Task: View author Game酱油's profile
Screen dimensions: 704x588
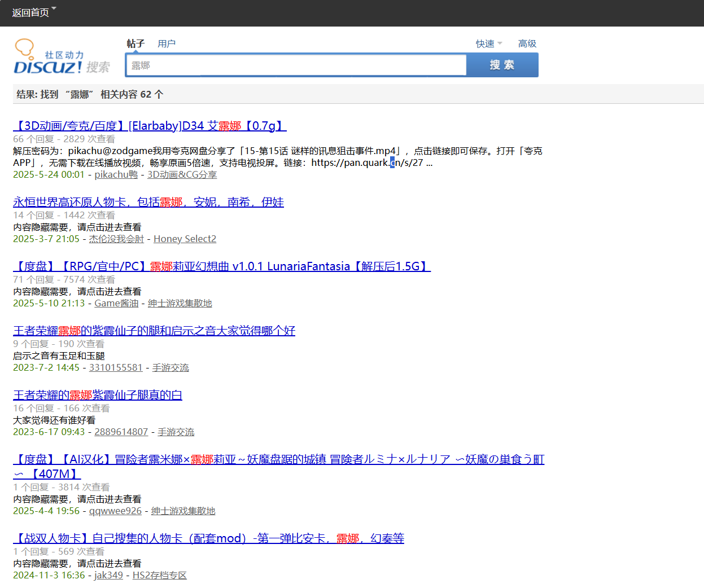Action: 116,304
